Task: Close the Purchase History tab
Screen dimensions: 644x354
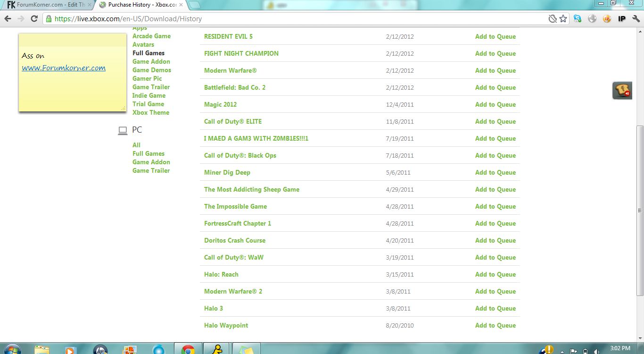Action: [181, 5]
